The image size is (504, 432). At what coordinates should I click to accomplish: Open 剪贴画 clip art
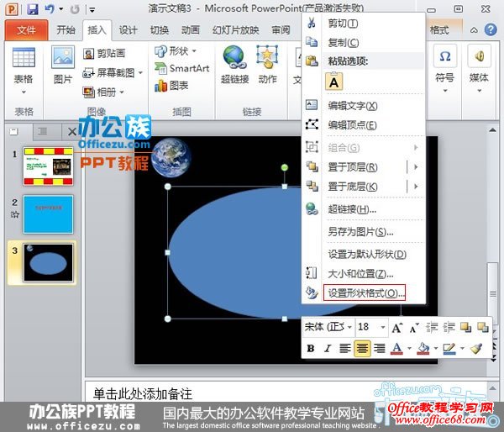tap(103, 54)
